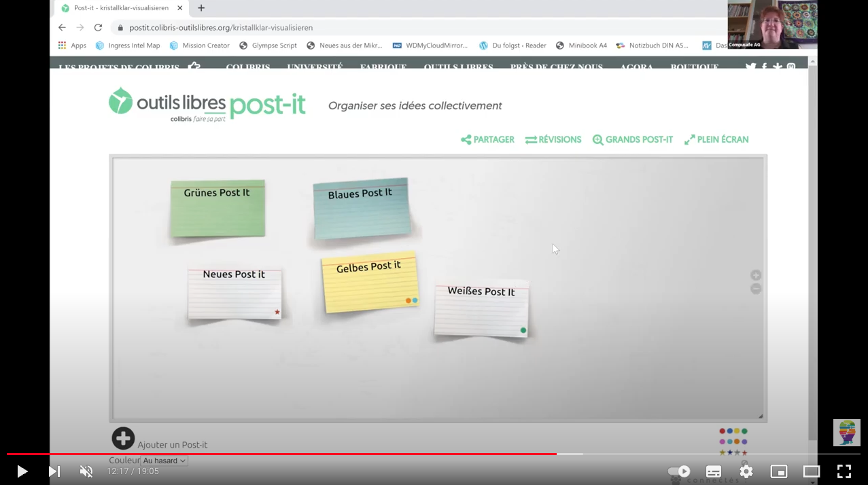Grab the board resize corner handle
The image size is (868, 485).
click(x=761, y=416)
